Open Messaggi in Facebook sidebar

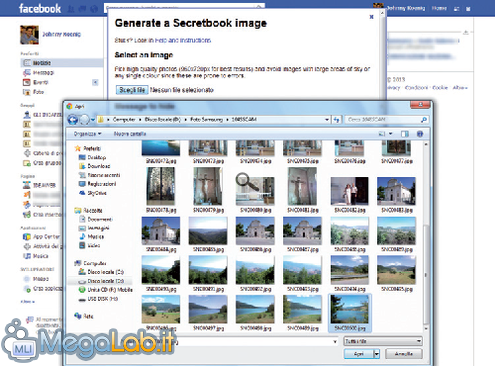click(x=43, y=72)
